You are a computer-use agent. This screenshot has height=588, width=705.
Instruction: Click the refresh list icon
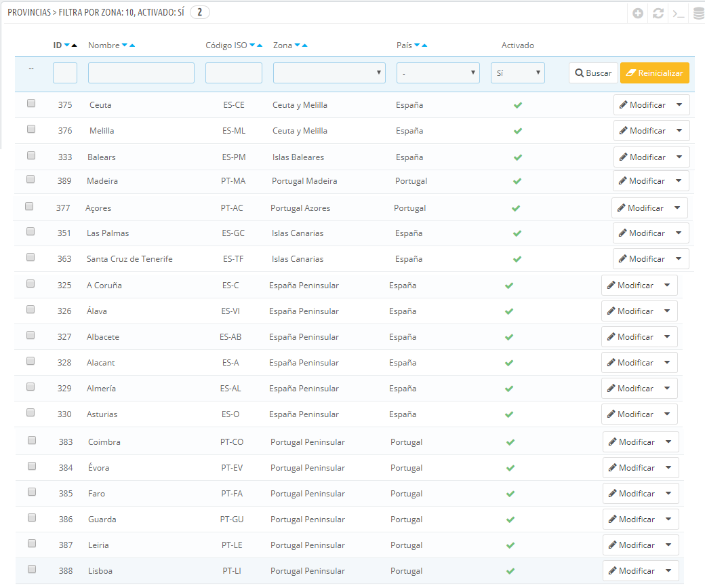coord(658,14)
